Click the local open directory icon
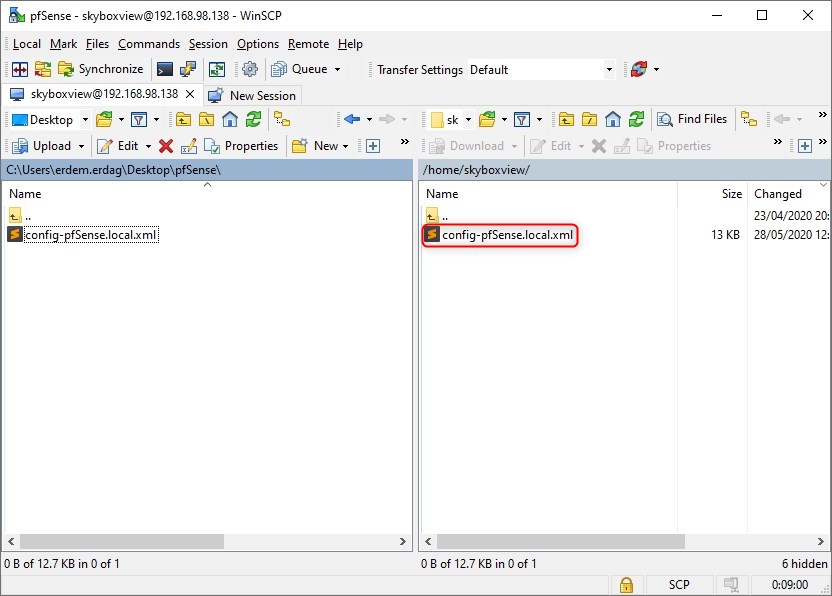 pos(105,119)
